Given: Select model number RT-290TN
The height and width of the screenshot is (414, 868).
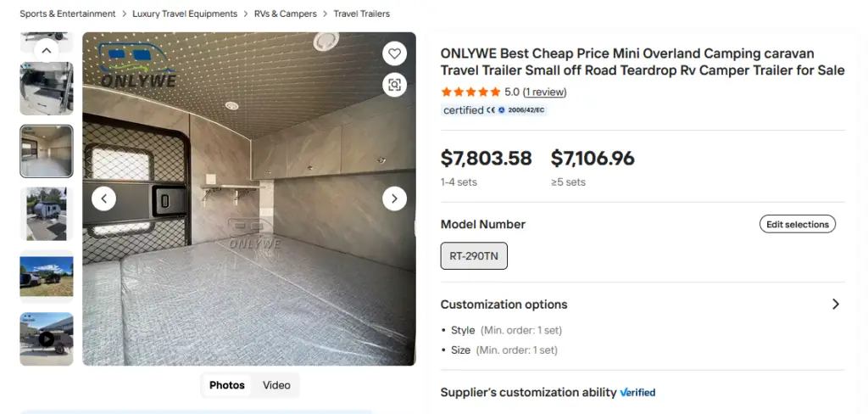Looking at the screenshot, I should 474,255.
